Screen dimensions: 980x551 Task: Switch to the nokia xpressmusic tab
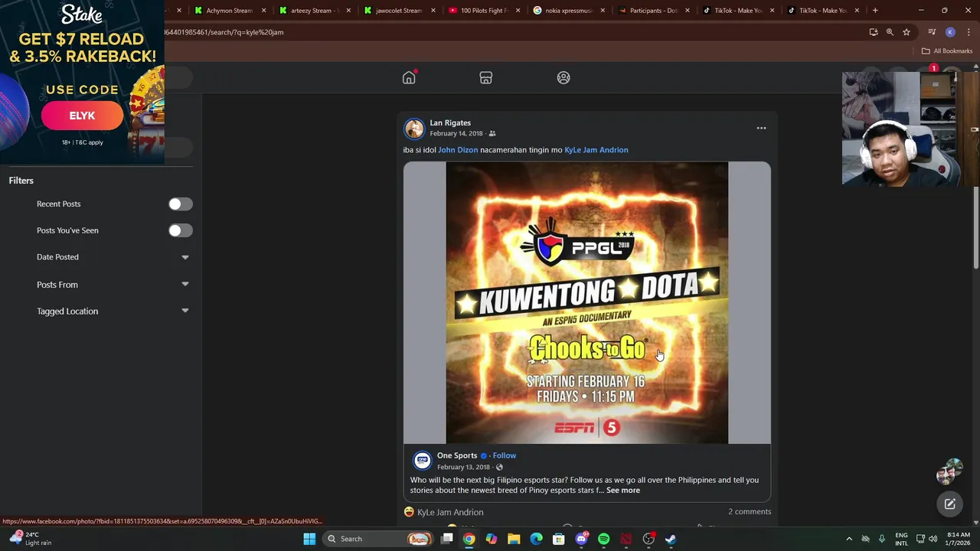pyautogui.click(x=568, y=11)
